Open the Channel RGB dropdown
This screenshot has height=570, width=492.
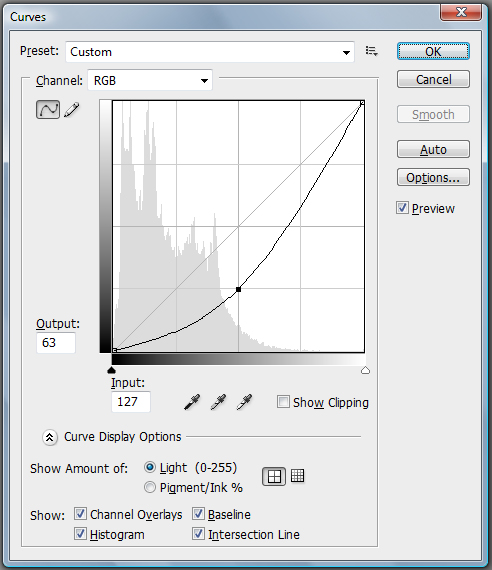(150, 80)
